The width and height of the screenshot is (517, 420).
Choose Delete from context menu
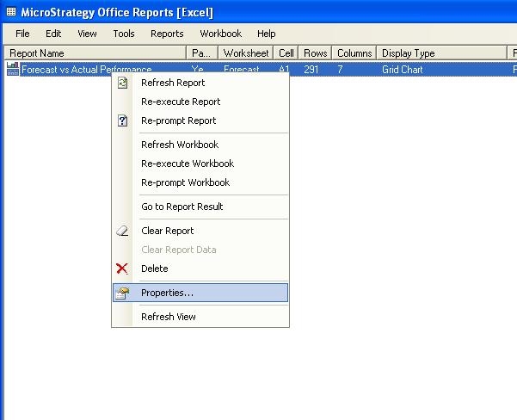tap(200, 269)
